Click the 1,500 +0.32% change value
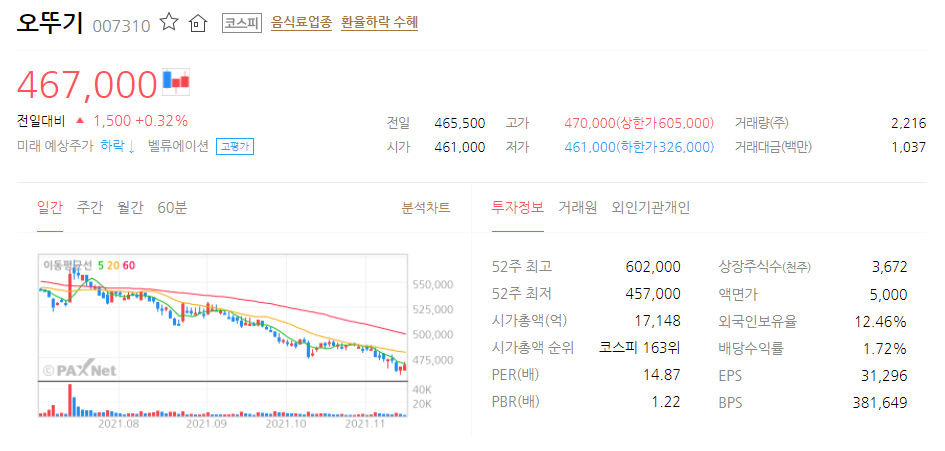Viewport: 945px width, 451px height. pyautogui.click(x=140, y=121)
